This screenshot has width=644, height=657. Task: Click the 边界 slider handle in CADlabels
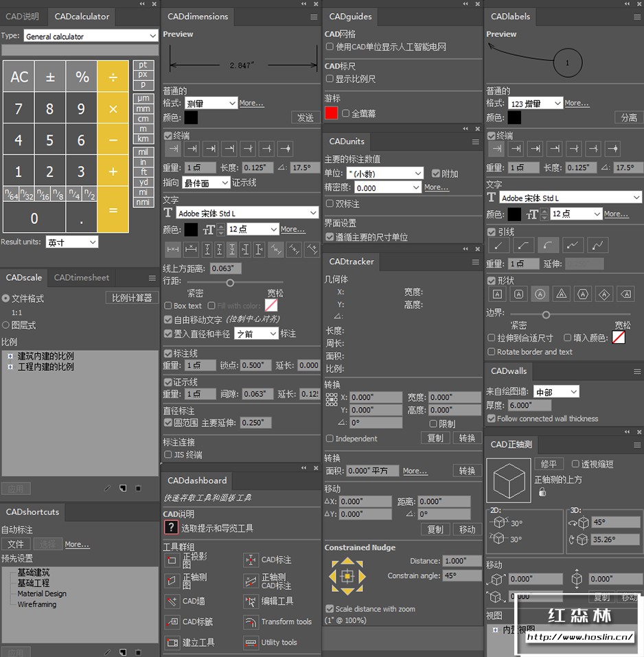tap(546, 314)
